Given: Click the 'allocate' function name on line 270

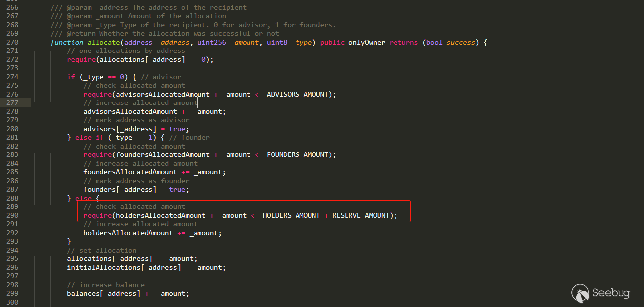Looking at the screenshot, I should pyautogui.click(x=103, y=43).
